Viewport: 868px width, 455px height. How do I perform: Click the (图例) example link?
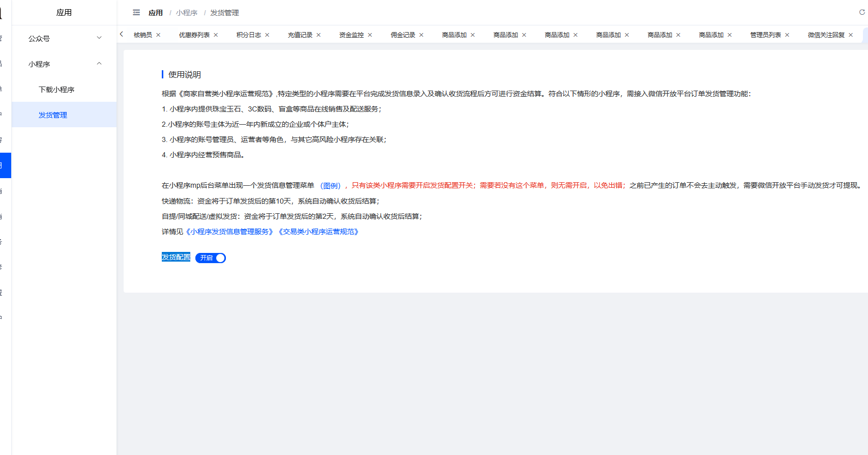point(330,186)
